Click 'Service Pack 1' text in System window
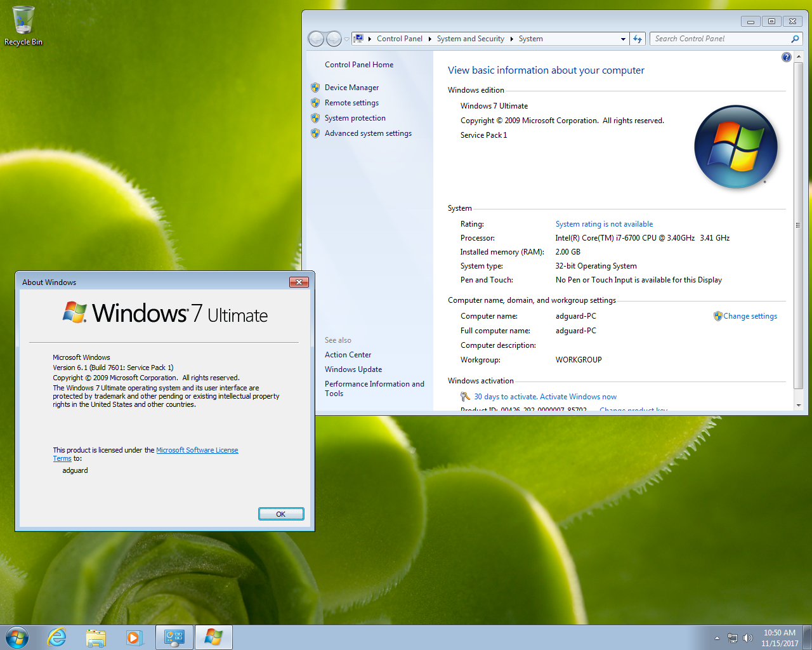Image resolution: width=812 pixels, height=650 pixels. 483,135
